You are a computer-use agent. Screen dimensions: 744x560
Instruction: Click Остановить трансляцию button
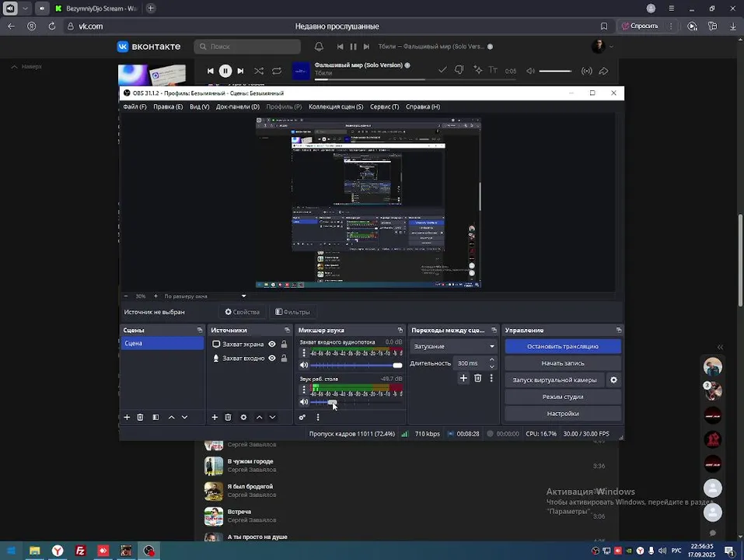pos(563,346)
